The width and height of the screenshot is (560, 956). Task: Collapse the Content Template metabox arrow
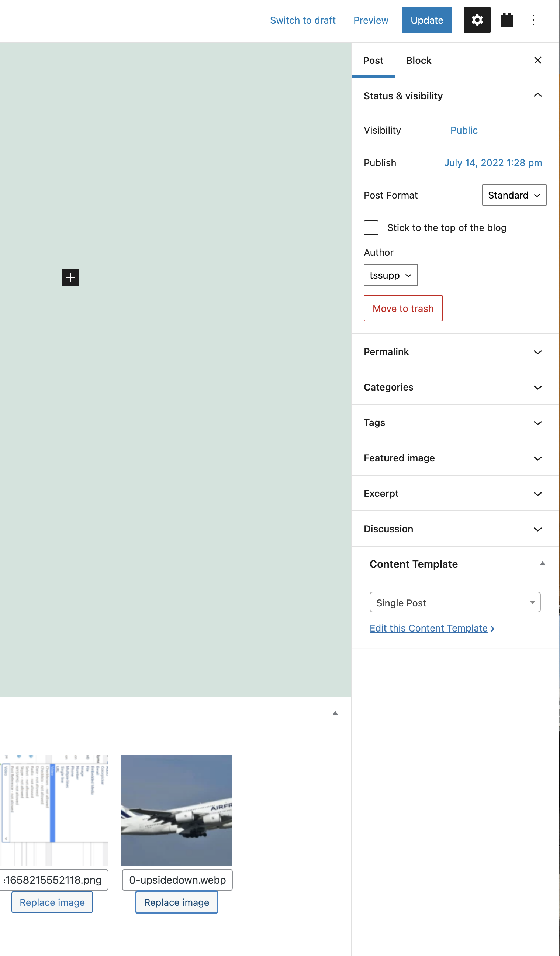[x=542, y=564]
